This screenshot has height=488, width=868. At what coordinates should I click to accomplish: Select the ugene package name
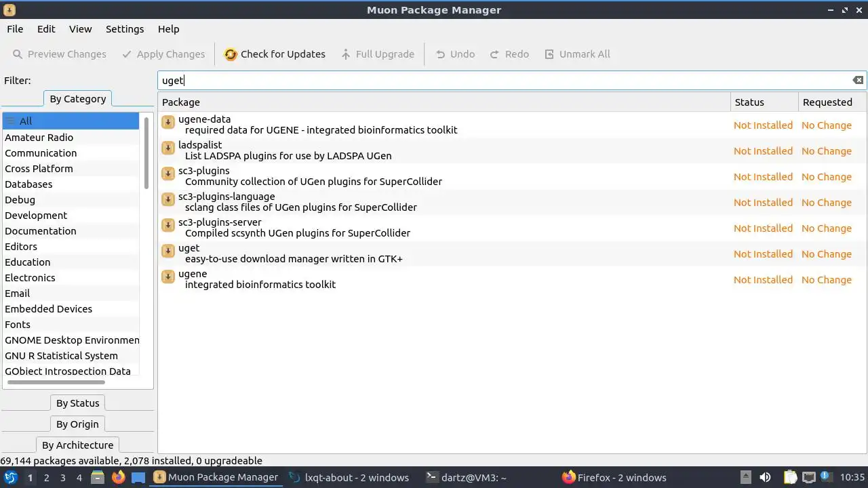pos(193,274)
